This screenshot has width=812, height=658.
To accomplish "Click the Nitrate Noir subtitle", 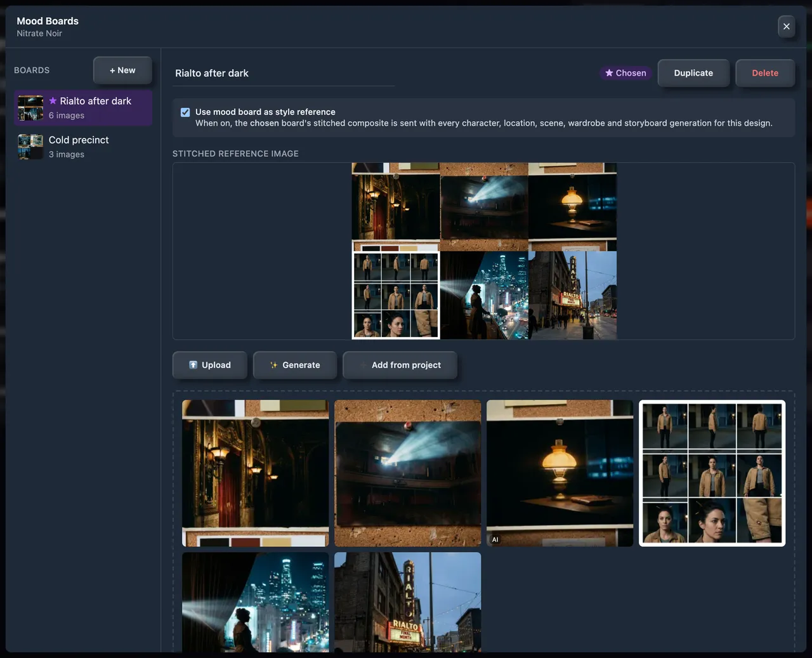I will [39, 34].
